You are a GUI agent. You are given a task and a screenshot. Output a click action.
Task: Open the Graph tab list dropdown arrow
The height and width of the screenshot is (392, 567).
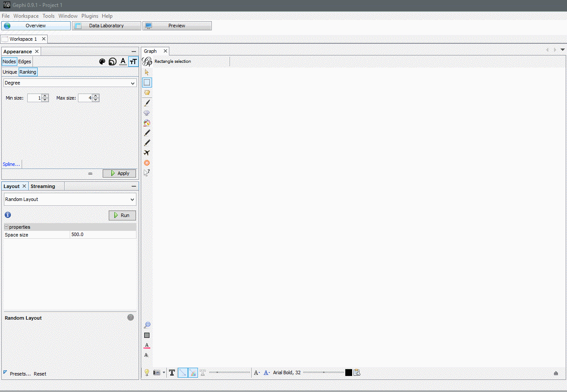(x=563, y=50)
